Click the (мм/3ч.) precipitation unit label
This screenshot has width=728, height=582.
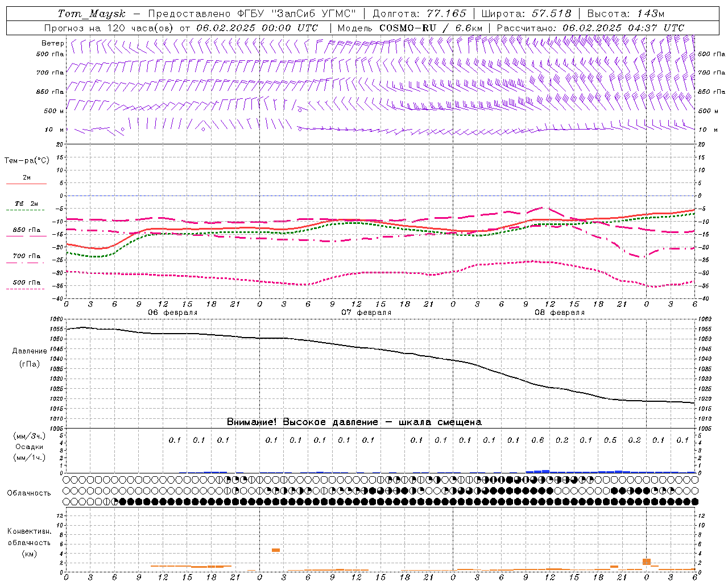tap(29, 436)
